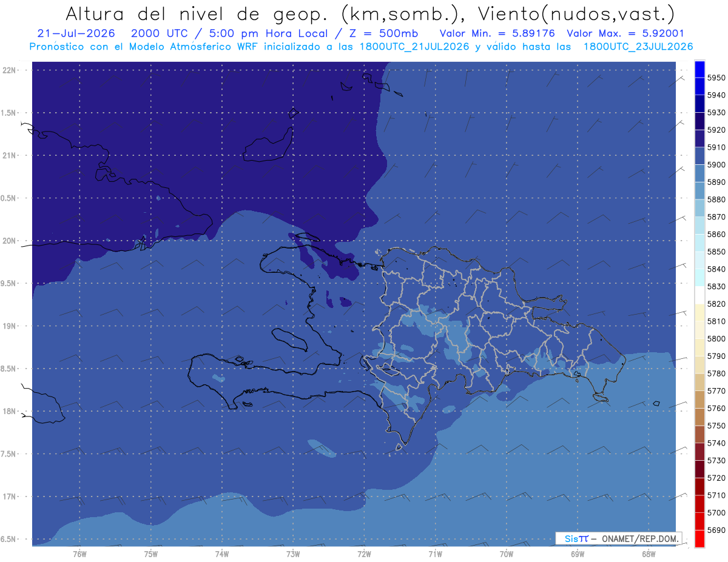This screenshot has height=562, width=728.
Task: Click the '73W' longitude label
Action: 293,554
